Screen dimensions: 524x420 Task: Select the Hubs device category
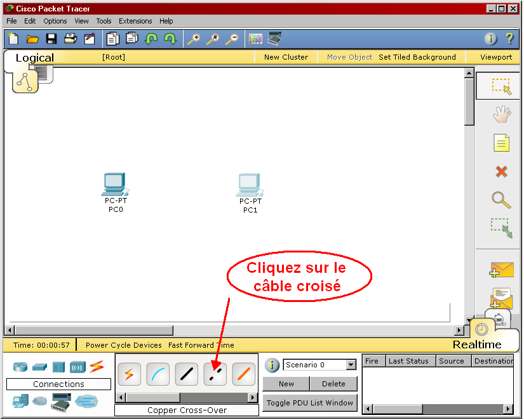click(x=58, y=367)
